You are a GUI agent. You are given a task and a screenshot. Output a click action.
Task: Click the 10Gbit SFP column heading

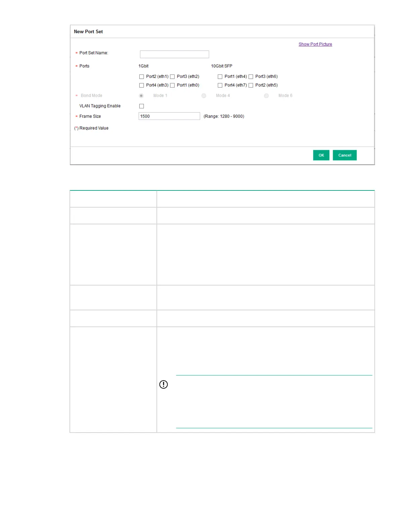[222, 66]
